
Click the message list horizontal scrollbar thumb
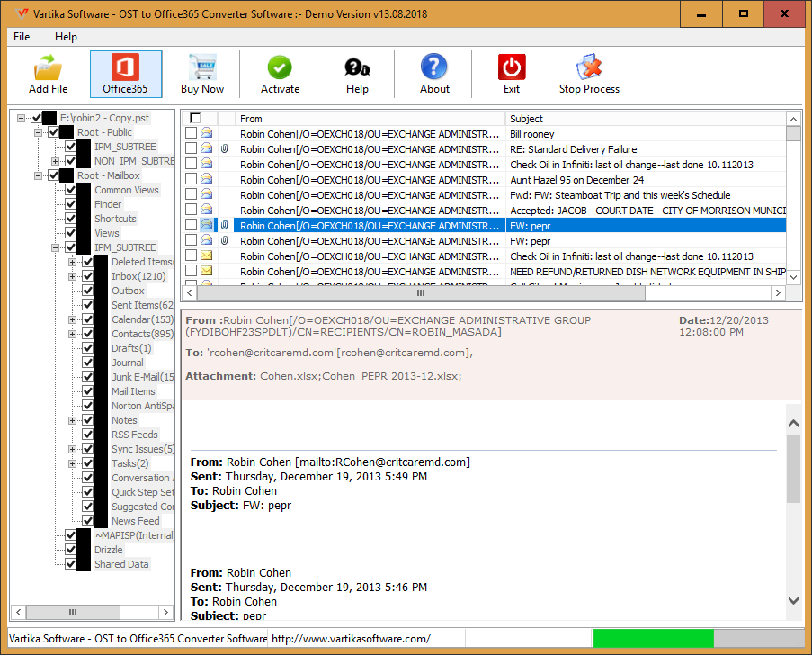pos(421,292)
